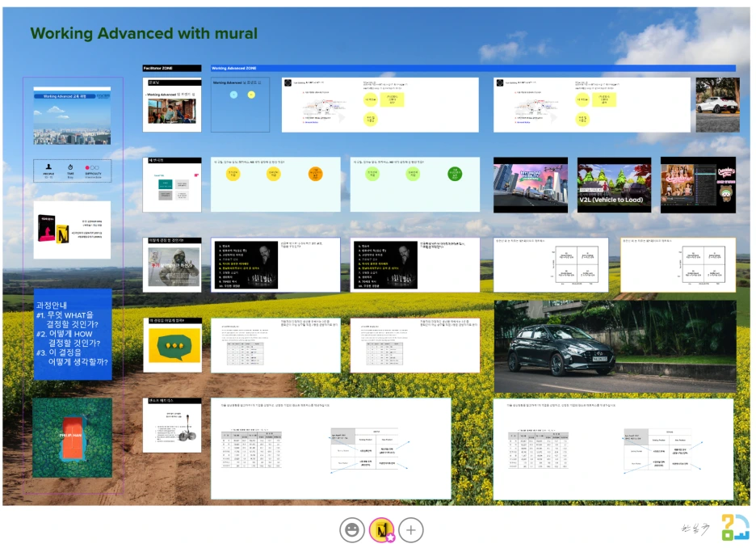Select the game screenshot with the mascot character
Screen dimensions: 756x548
coord(698,185)
